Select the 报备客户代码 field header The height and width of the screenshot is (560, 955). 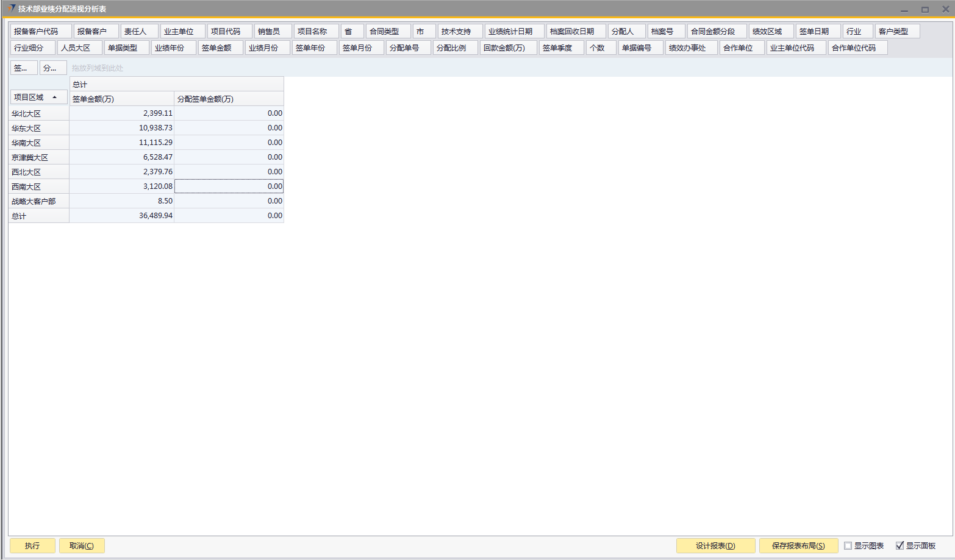[x=40, y=31]
